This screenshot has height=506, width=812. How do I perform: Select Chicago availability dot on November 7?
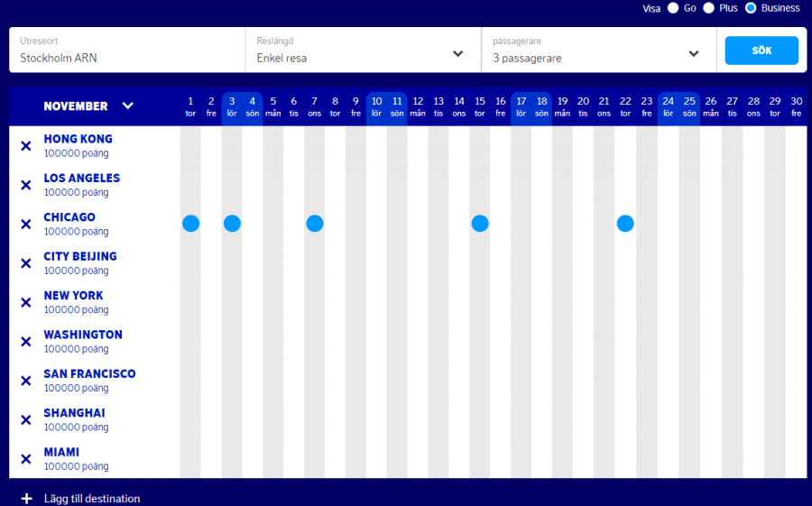coord(314,224)
